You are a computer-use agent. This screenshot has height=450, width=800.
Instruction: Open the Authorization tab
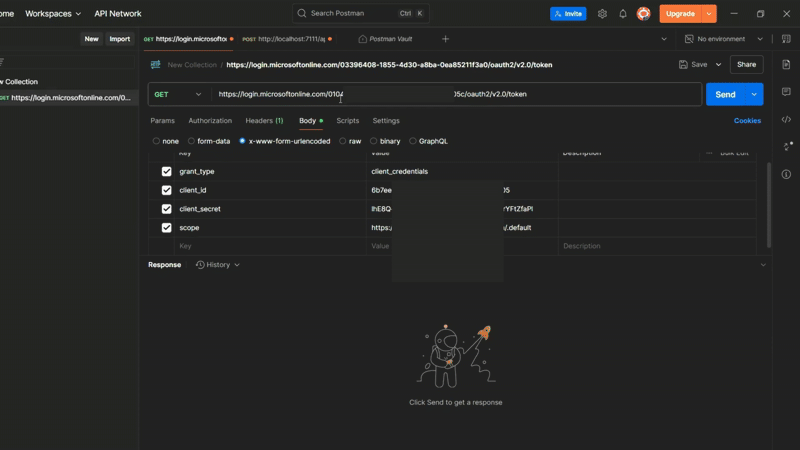[x=210, y=121]
